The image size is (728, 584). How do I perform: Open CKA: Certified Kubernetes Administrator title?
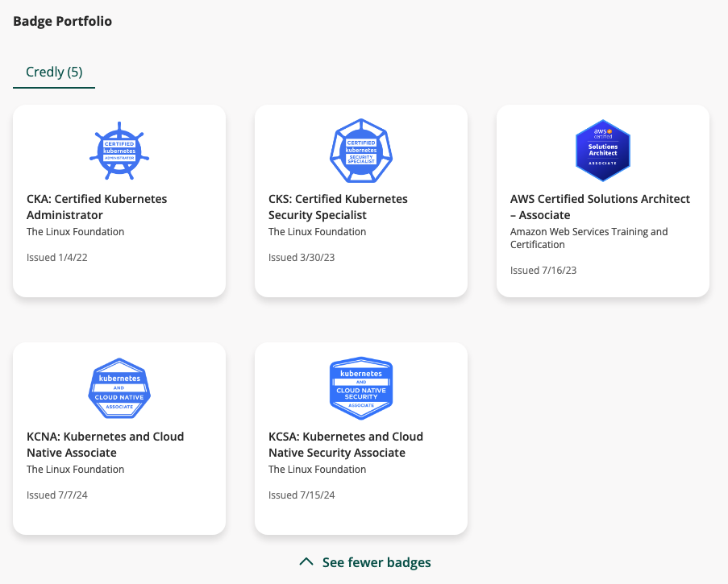[97, 207]
